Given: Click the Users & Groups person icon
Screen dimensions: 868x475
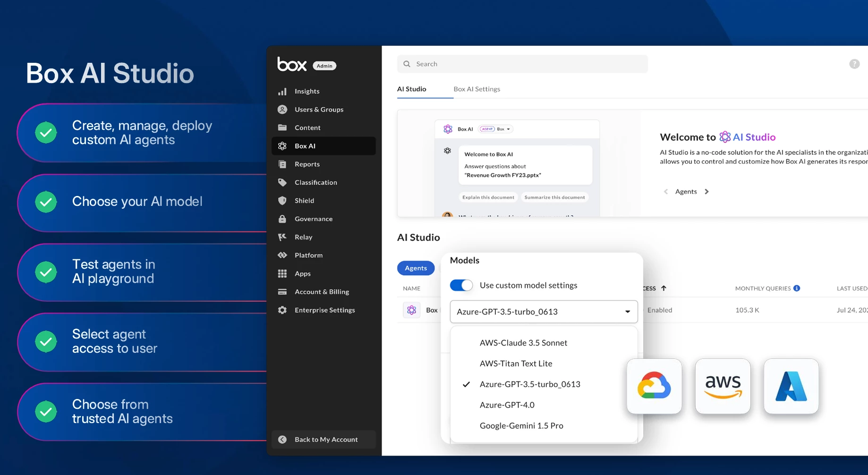Looking at the screenshot, I should point(282,110).
